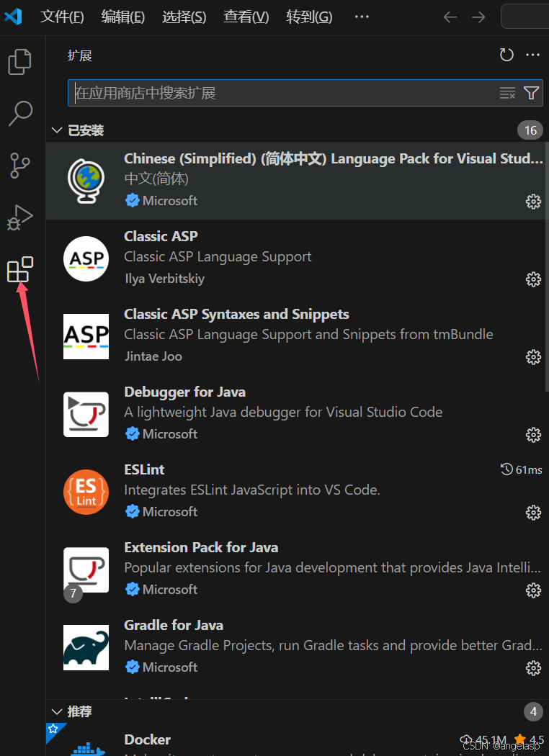Screen dimensions: 549x756
Task: Show more menu bar items ellipsis
Action: [362, 17]
